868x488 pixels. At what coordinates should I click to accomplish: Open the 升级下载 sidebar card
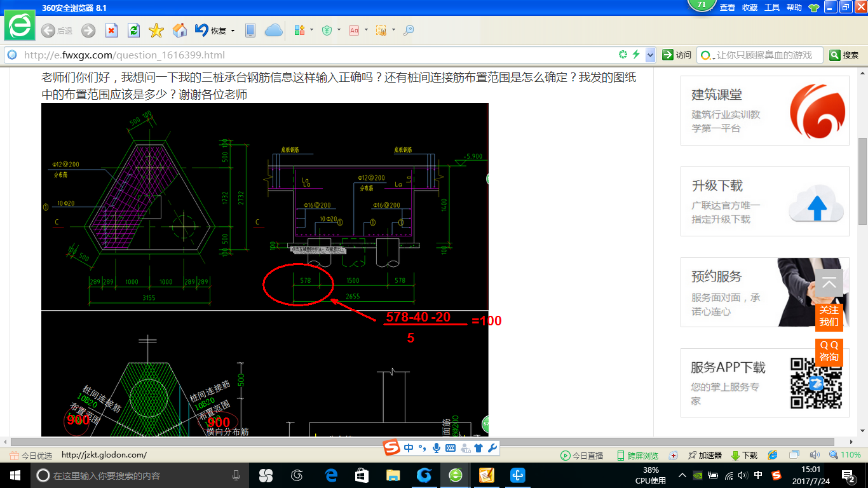tap(765, 201)
